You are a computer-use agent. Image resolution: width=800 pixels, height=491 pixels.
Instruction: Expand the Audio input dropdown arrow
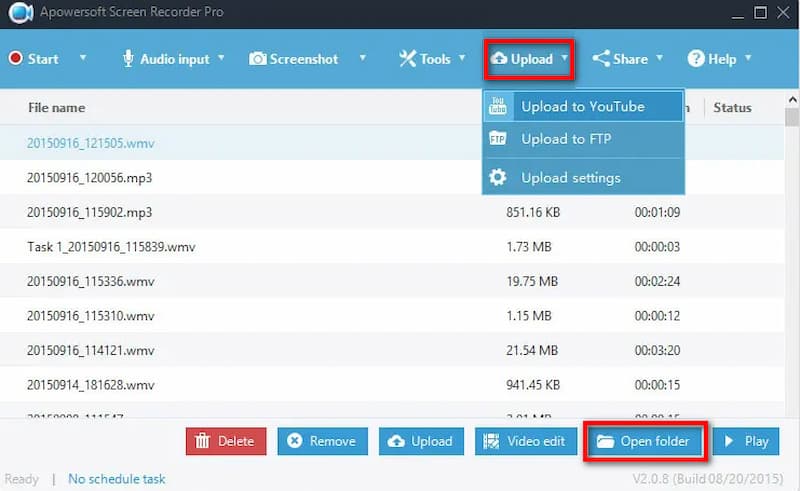click(x=221, y=58)
